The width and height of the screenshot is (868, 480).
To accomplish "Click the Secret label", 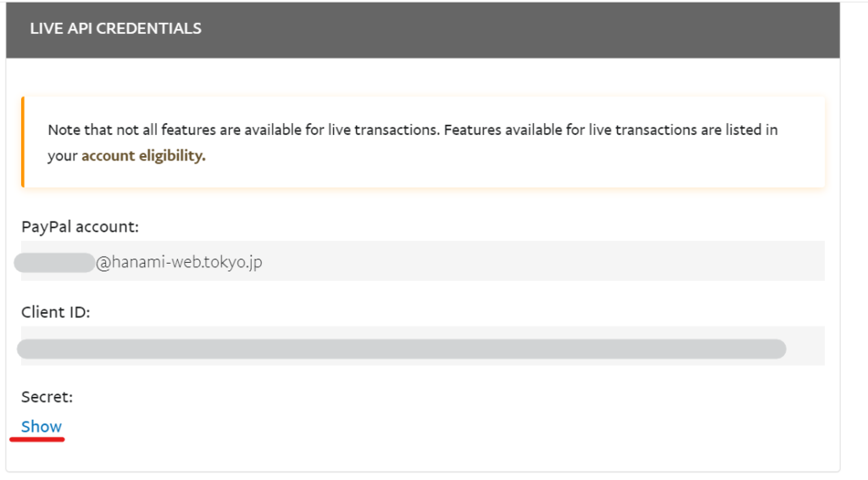I will 47,397.
